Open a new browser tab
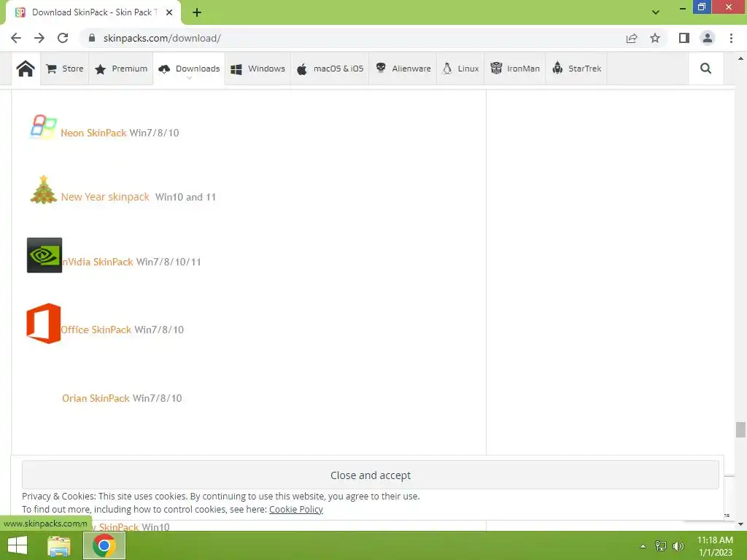The height and width of the screenshot is (560, 747). [197, 12]
